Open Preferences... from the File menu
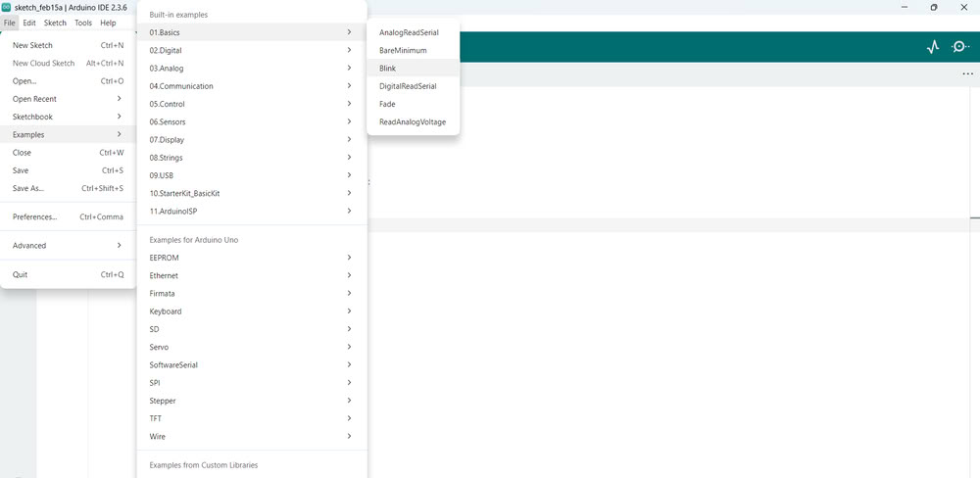The height and width of the screenshot is (478, 980). click(x=69, y=216)
